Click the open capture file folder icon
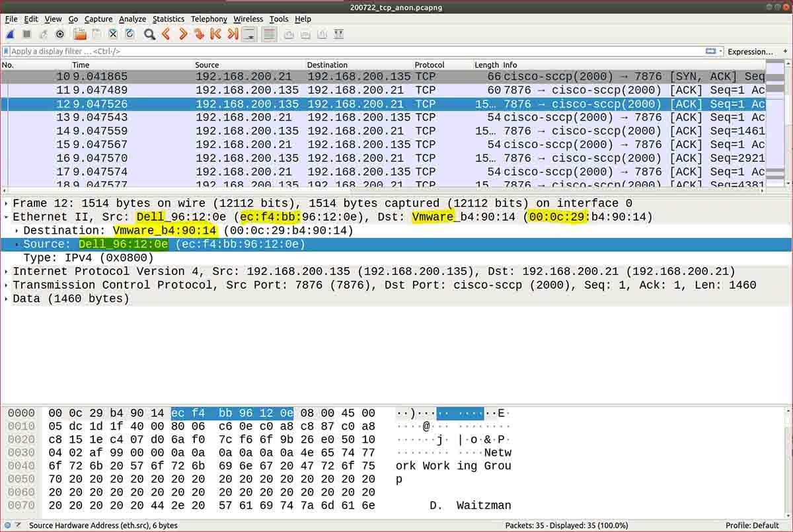Screen dimensions: 793x532 click(x=80, y=34)
